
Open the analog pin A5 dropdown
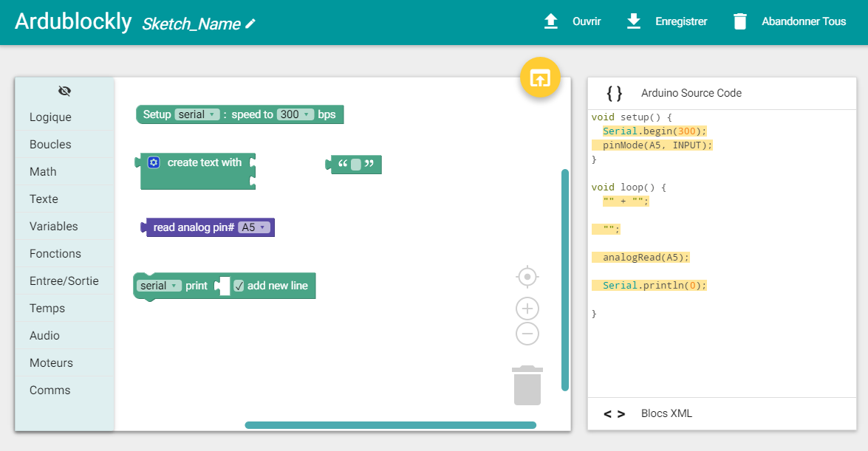(x=255, y=227)
